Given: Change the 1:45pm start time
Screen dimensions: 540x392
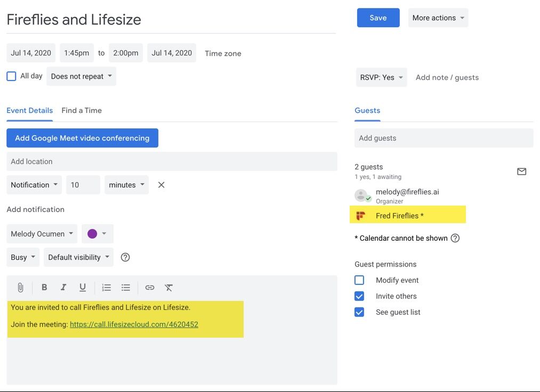Looking at the screenshot, I should coord(76,53).
